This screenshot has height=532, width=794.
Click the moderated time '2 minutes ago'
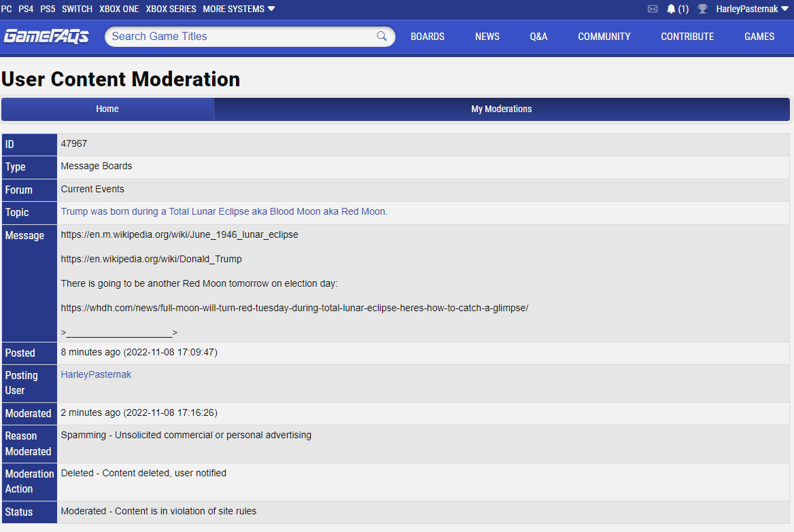pyautogui.click(x=139, y=412)
